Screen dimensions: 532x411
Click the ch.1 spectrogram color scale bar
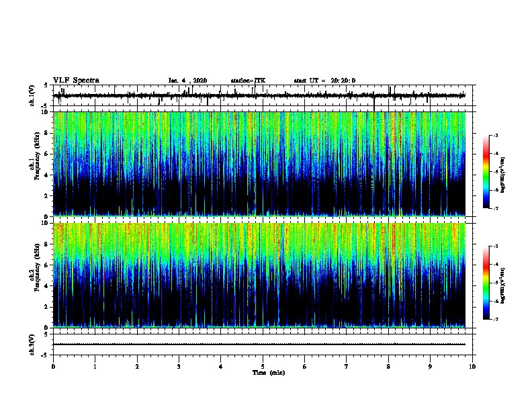(486, 172)
